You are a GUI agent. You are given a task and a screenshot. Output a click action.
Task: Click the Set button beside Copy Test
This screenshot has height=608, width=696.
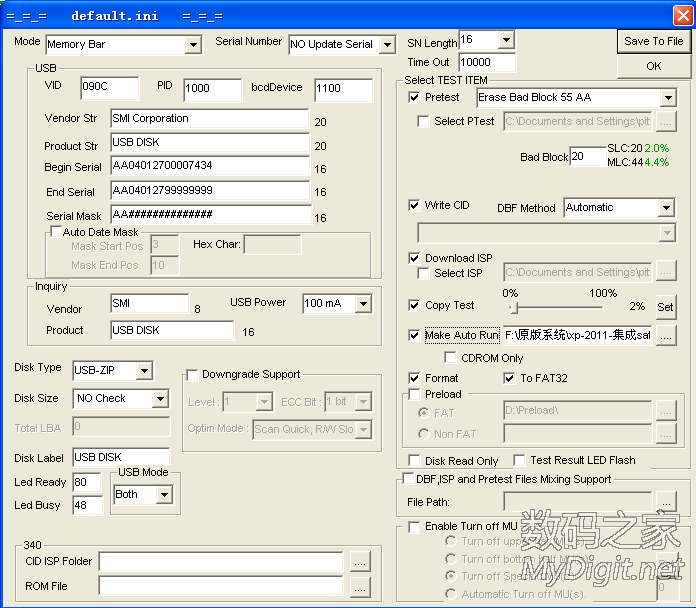[666, 307]
